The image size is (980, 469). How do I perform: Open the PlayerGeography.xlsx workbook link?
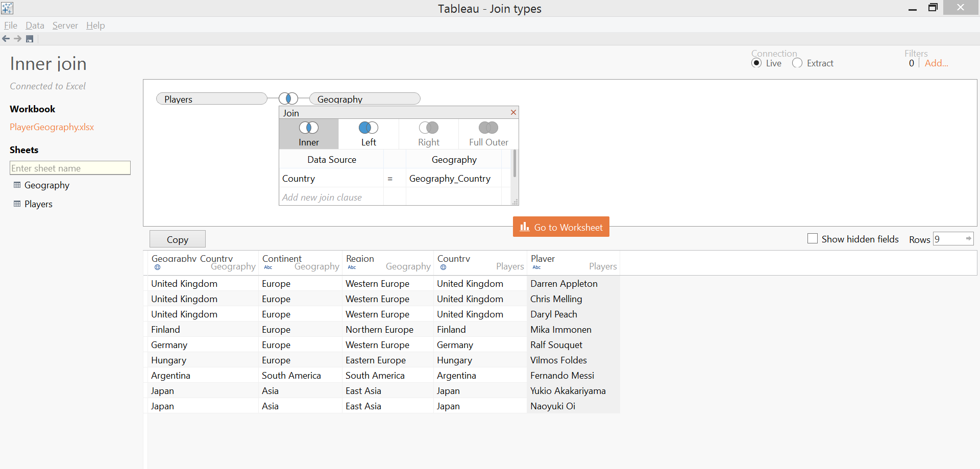click(52, 127)
